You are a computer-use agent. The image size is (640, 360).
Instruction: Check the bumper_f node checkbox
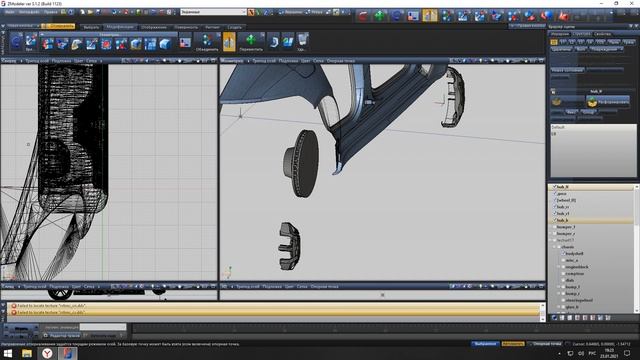(x=555, y=227)
